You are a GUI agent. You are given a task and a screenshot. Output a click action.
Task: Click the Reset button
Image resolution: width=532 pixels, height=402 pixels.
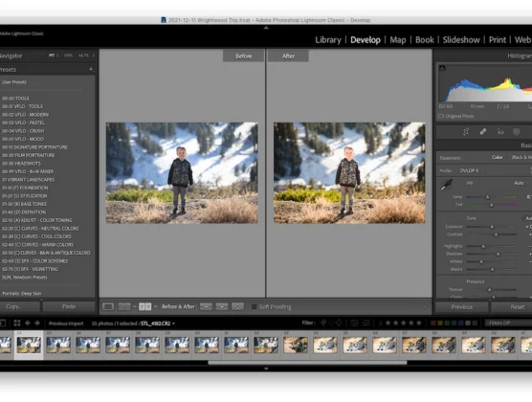point(512,307)
